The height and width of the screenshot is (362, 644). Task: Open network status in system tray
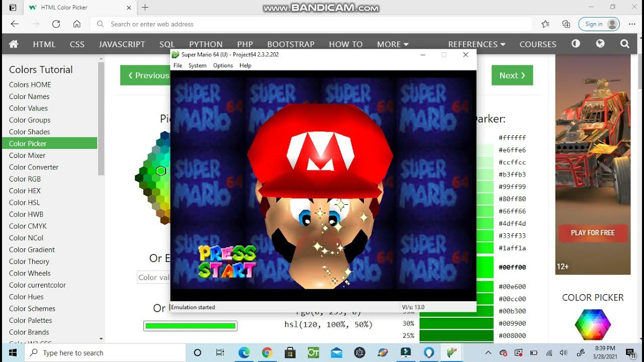[x=549, y=353]
